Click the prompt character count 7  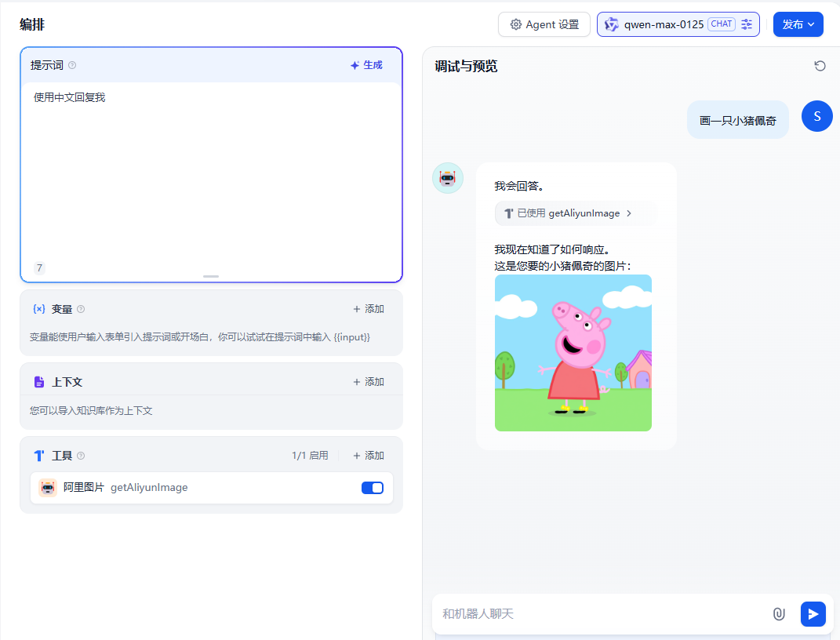(x=40, y=267)
